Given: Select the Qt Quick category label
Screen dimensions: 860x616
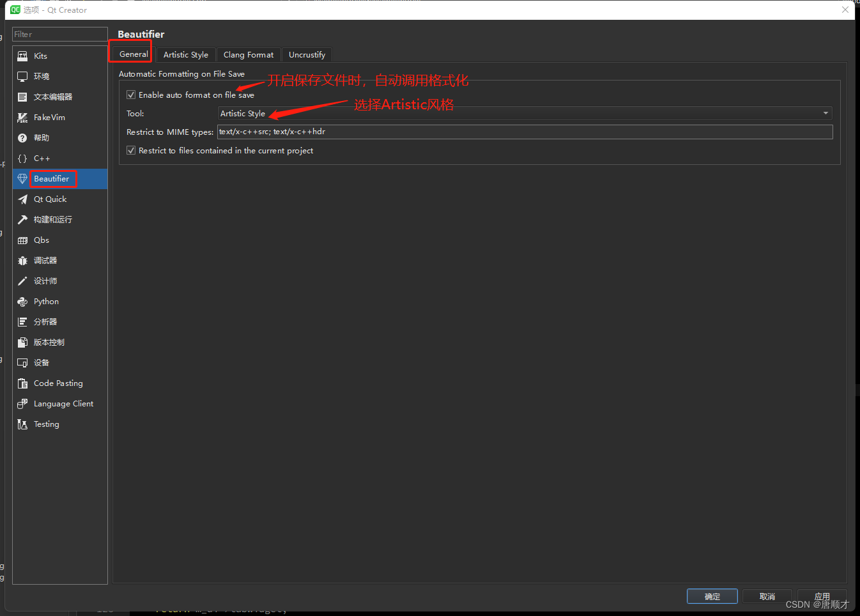Looking at the screenshot, I should click(50, 199).
